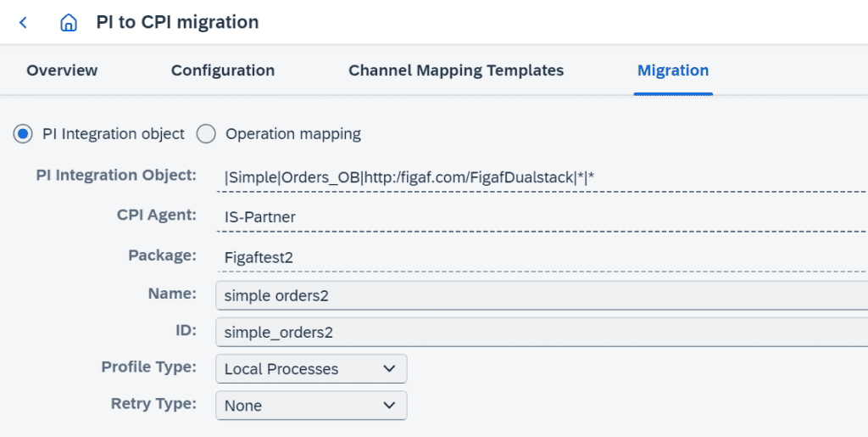Click the CPI Agent field IS-Partner
This screenshot has height=437, width=868.
[x=542, y=218]
